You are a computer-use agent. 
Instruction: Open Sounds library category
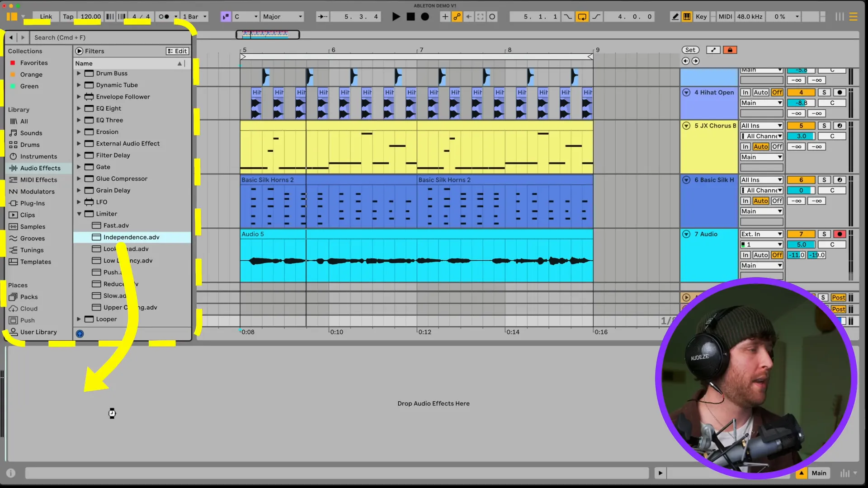pos(31,133)
